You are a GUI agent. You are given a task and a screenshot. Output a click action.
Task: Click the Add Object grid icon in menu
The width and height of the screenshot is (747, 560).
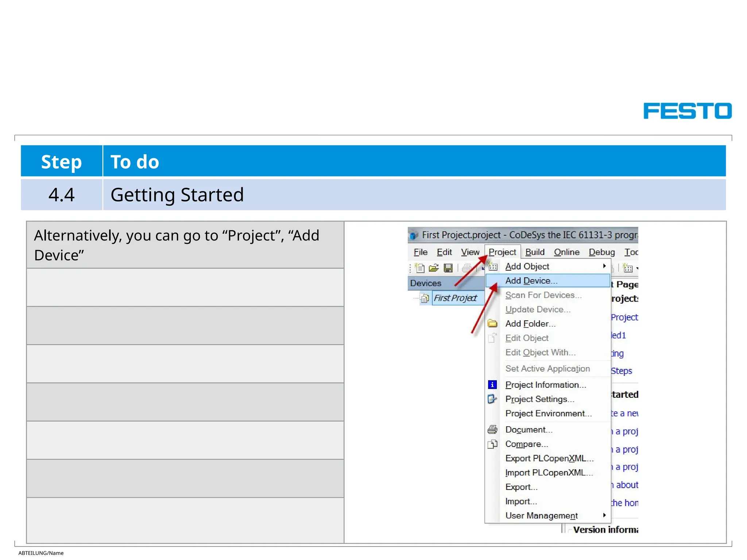point(492,267)
